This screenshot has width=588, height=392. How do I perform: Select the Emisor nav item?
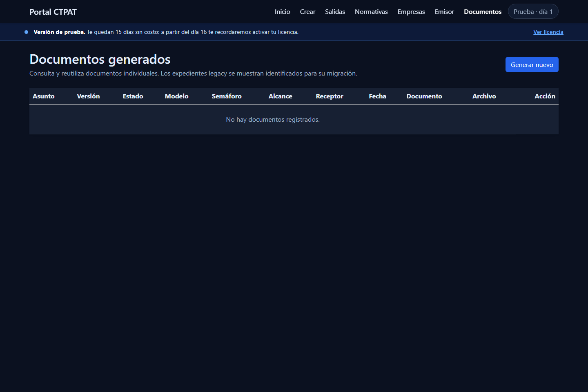pos(444,12)
